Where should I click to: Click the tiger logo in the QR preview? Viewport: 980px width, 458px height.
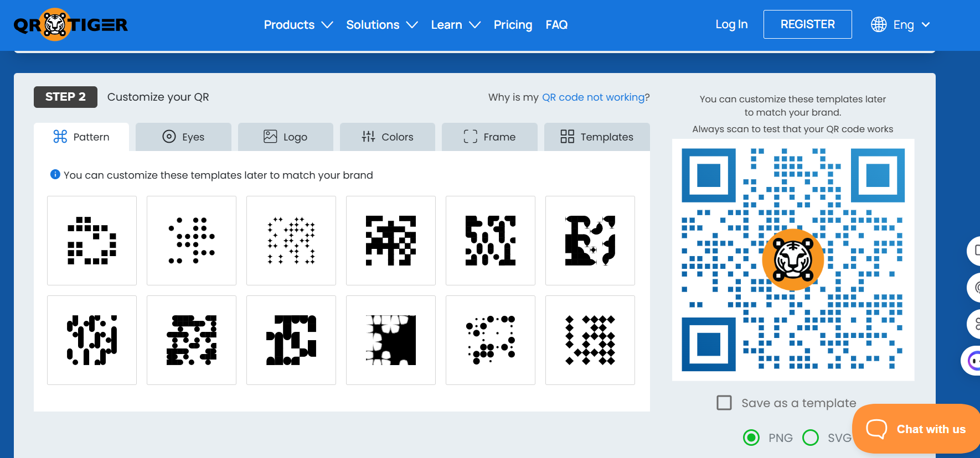point(793,259)
